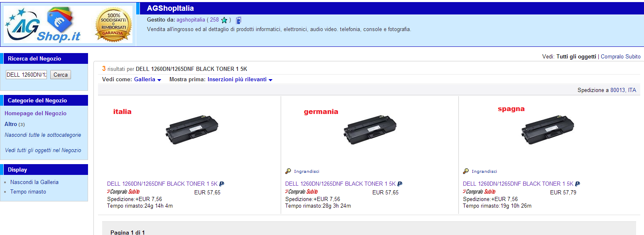This screenshot has height=235, width=644.
Task: Click Compralo Subito badge on spagna listing
Action: [479, 191]
